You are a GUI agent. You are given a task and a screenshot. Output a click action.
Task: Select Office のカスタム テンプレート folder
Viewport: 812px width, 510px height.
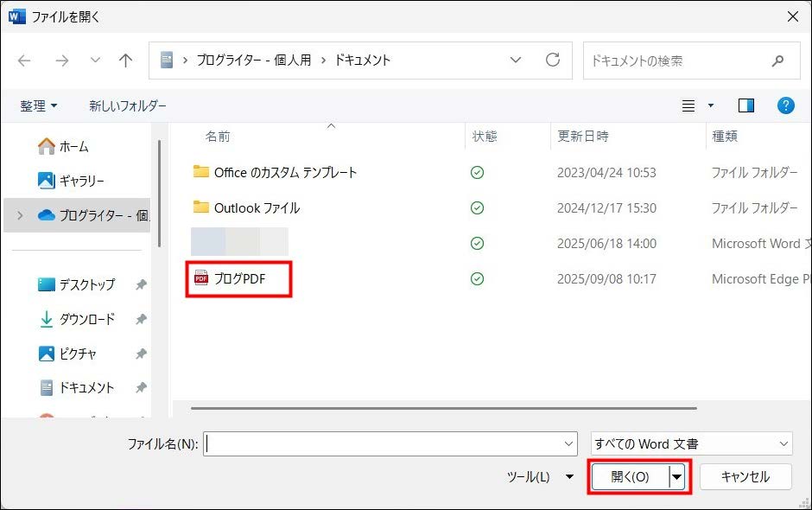[x=285, y=172]
